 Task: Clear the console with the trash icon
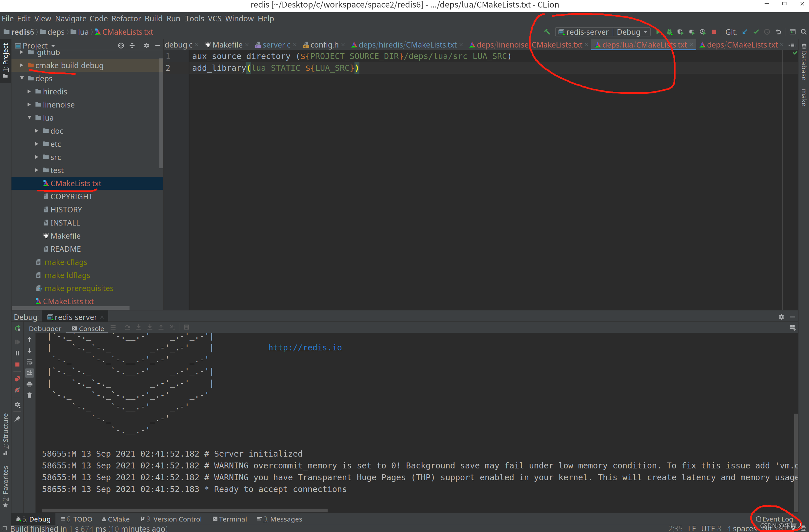[x=30, y=395]
